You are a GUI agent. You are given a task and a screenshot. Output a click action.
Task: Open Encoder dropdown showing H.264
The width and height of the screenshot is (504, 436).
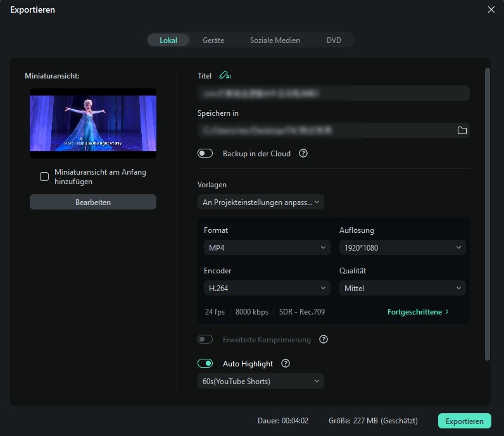pos(267,288)
